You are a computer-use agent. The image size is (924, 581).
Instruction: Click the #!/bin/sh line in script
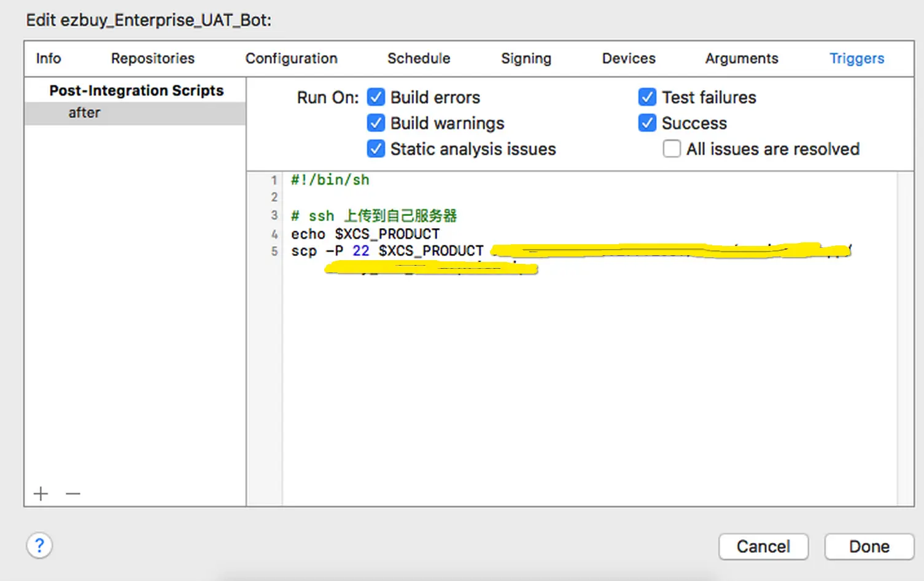[x=330, y=180]
